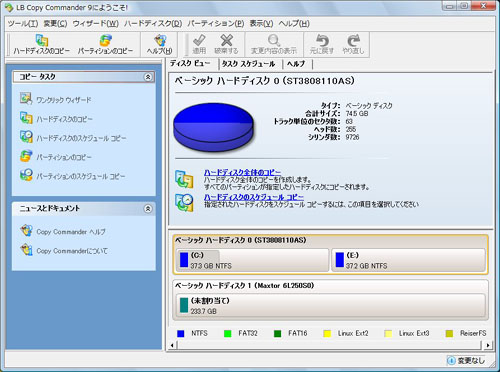Click the ハードディスクのスケジュール コピー link
This screenshot has height=372, width=500.
tap(254, 197)
